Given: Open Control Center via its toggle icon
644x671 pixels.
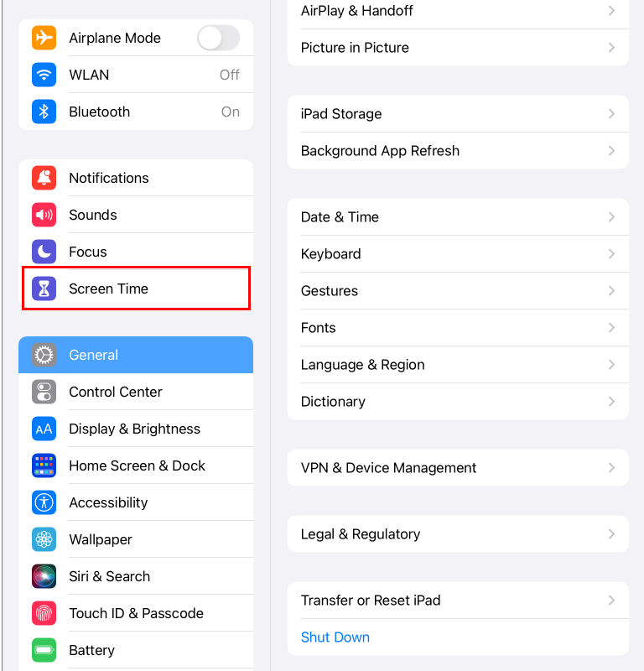Looking at the screenshot, I should point(44,392).
